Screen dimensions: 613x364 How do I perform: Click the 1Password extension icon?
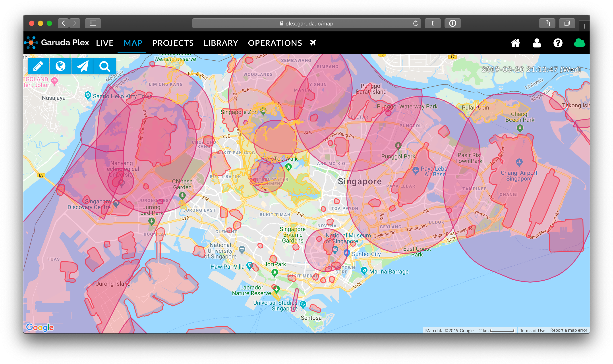452,23
